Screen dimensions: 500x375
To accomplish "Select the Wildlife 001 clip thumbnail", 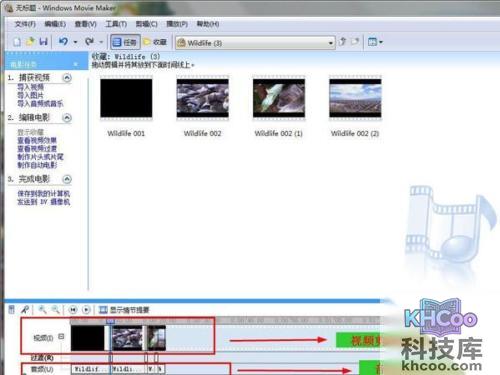I will click(x=126, y=98).
